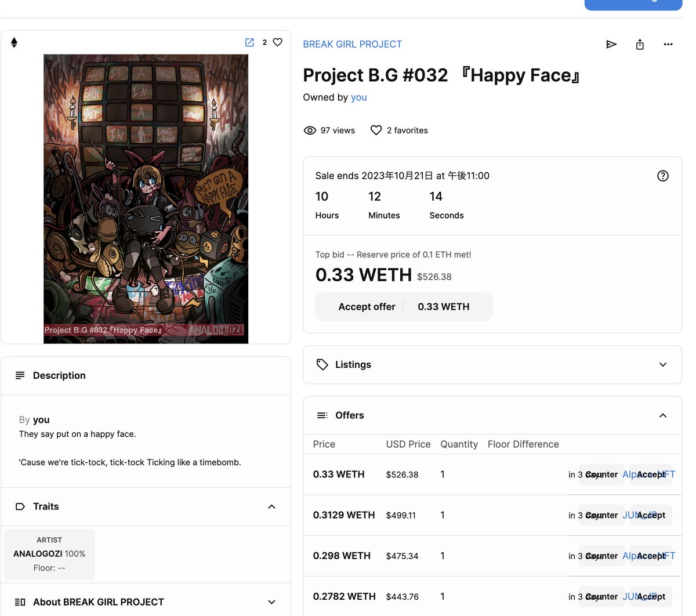
Task: Click the favorites count 2 above the artwork
Action: [264, 42]
